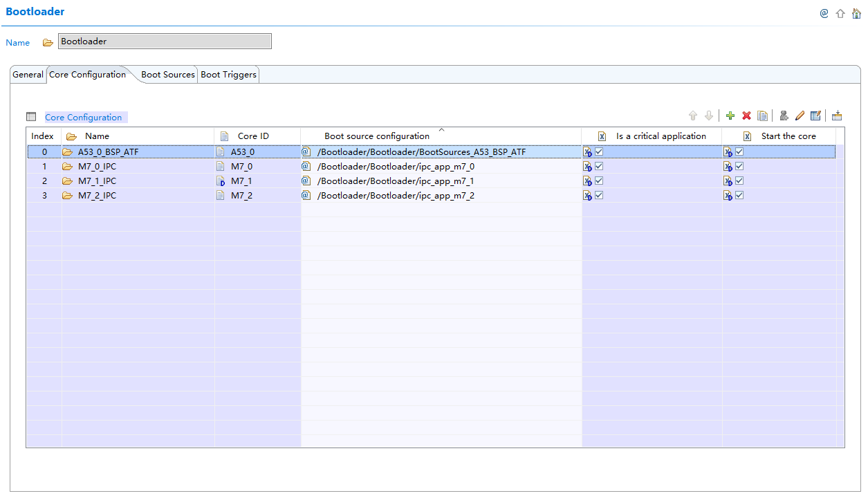Image resolution: width=868 pixels, height=498 pixels.
Task: Click the folder icon beside Name field
Action: click(48, 42)
